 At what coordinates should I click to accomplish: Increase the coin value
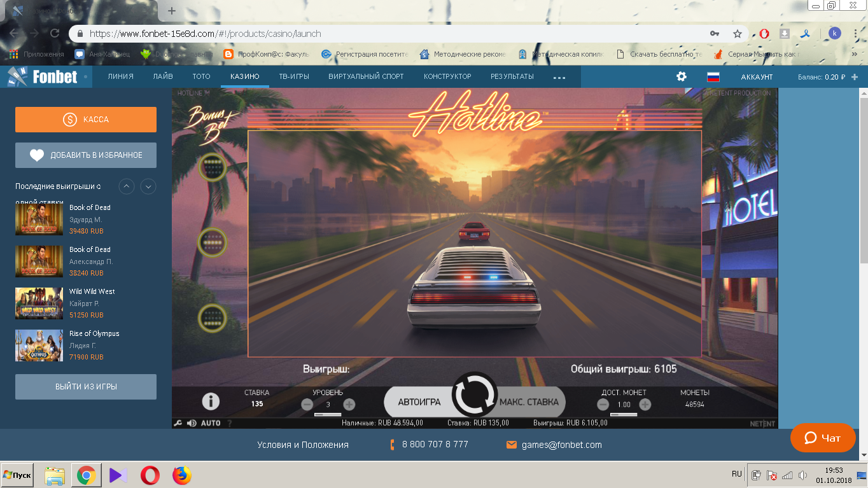(x=645, y=404)
